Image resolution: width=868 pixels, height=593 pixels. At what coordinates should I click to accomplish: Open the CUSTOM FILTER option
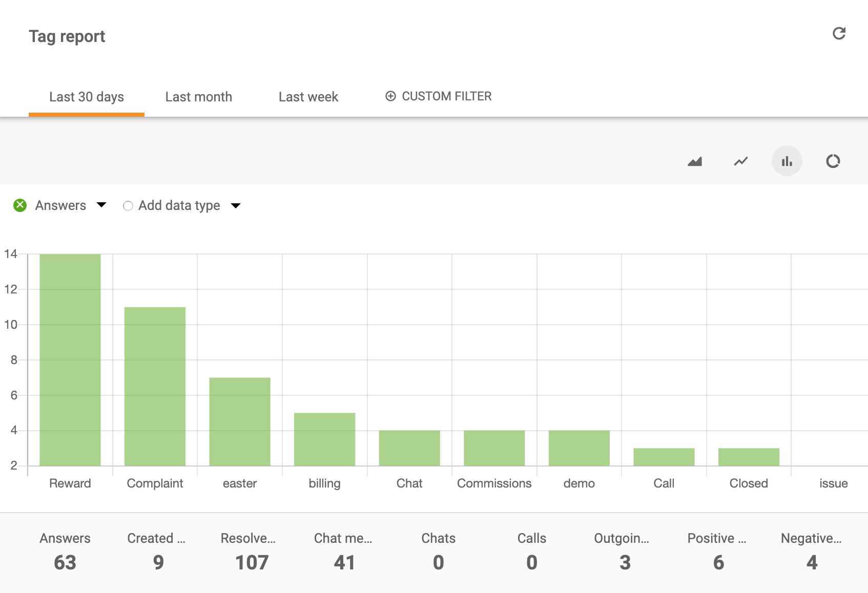click(x=438, y=96)
